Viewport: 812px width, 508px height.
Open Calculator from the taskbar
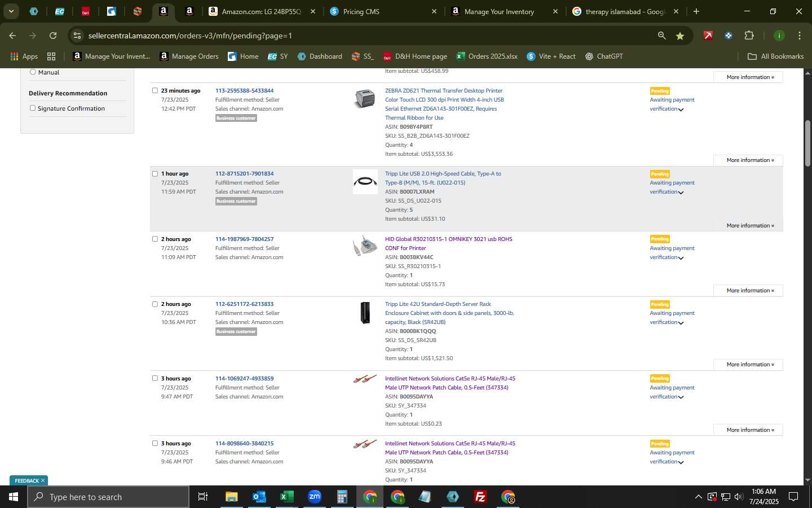coord(342,497)
